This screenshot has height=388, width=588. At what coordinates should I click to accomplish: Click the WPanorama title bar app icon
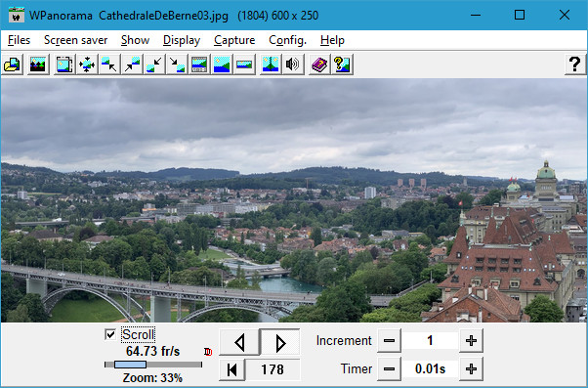point(17,16)
